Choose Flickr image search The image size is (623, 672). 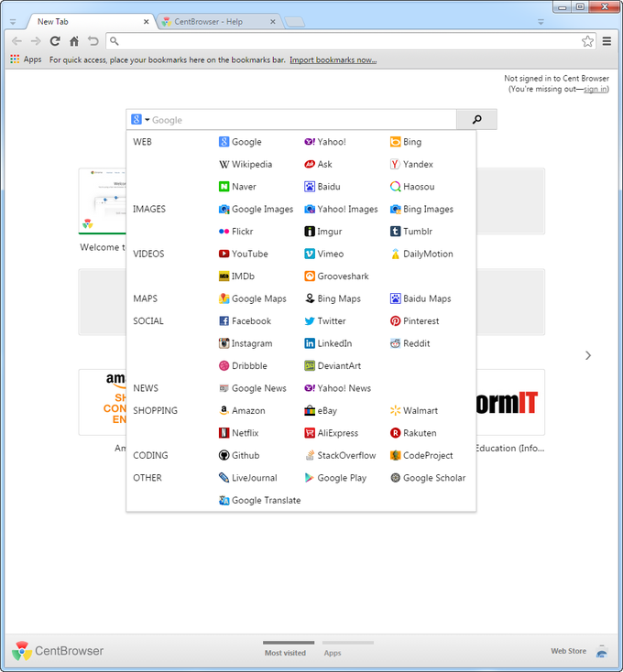[235, 232]
